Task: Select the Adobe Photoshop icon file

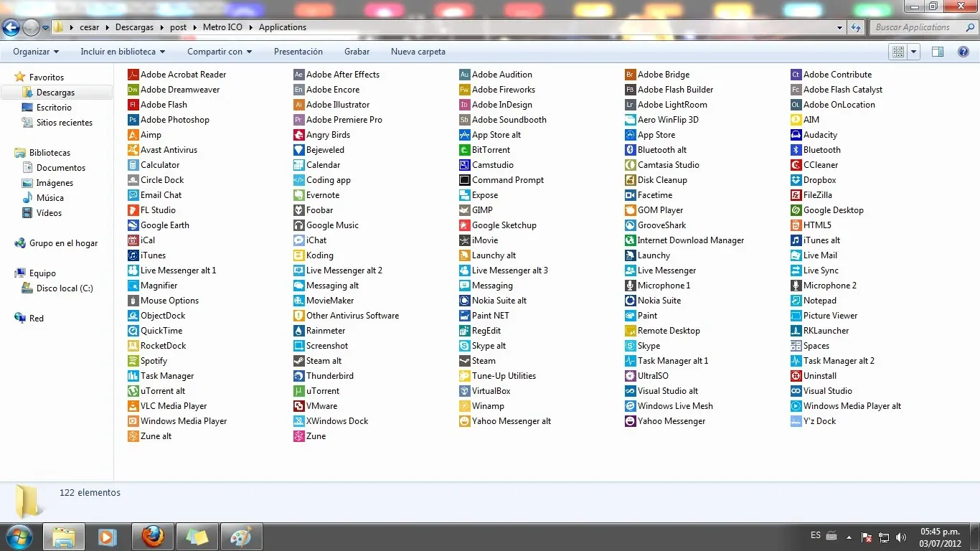Action: coord(174,120)
